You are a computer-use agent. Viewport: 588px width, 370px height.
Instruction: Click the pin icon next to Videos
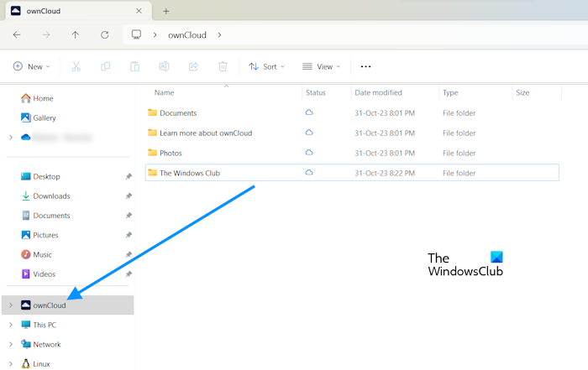pyautogui.click(x=129, y=274)
